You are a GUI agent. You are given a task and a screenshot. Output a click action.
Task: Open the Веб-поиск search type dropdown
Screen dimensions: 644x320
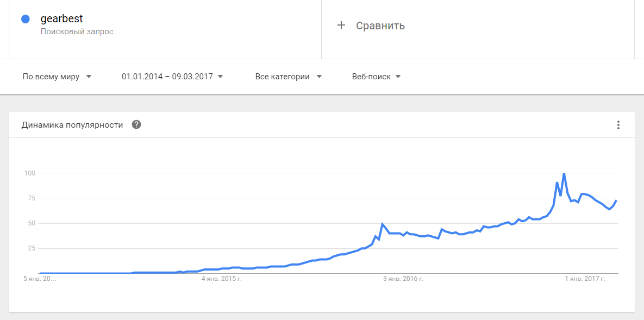tap(376, 77)
